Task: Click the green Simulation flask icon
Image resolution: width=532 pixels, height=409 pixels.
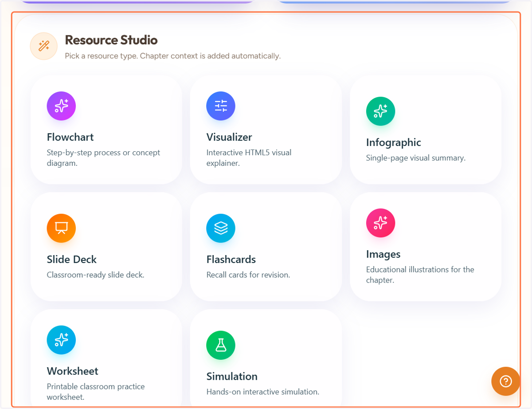Action: (221, 346)
